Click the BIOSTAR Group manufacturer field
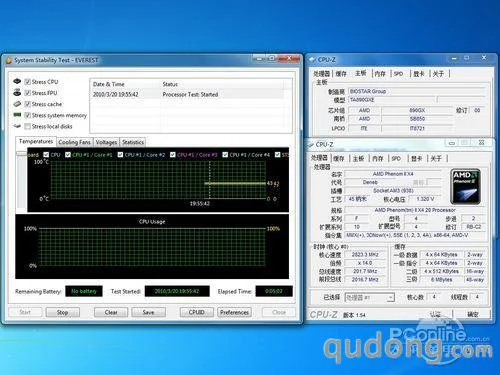500x375 pixels. [x=416, y=91]
